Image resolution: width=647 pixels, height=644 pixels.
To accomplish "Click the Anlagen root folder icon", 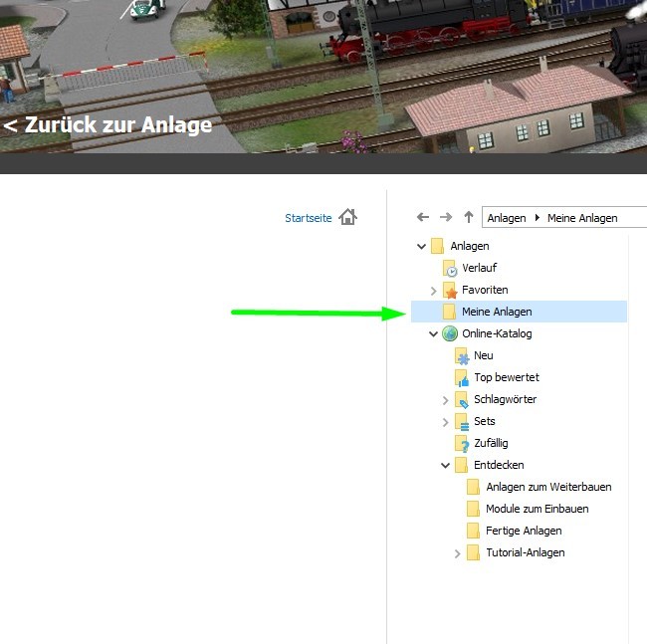I will (x=437, y=246).
